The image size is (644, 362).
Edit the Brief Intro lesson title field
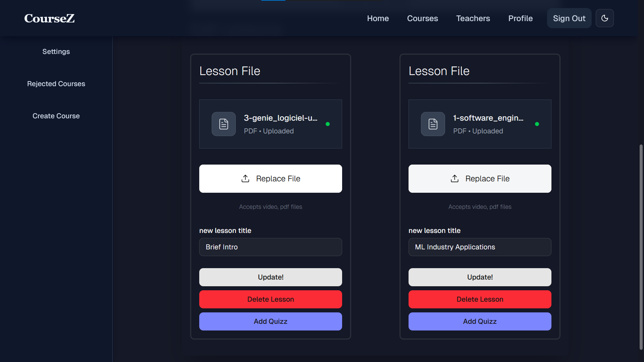pyautogui.click(x=271, y=247)
